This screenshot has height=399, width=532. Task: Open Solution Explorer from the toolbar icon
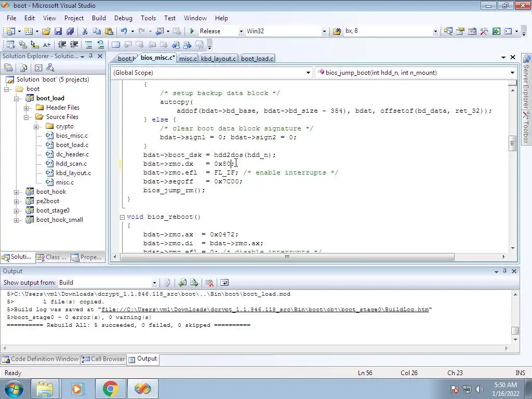448,31
